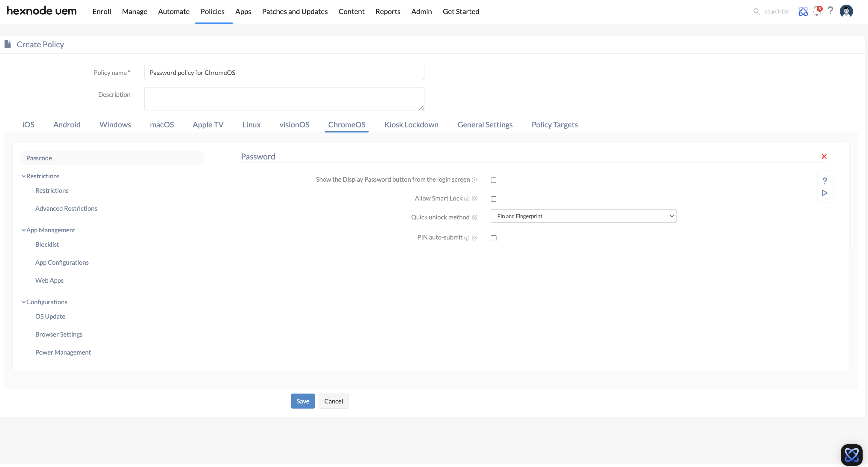Open Browser Settings

59,334
